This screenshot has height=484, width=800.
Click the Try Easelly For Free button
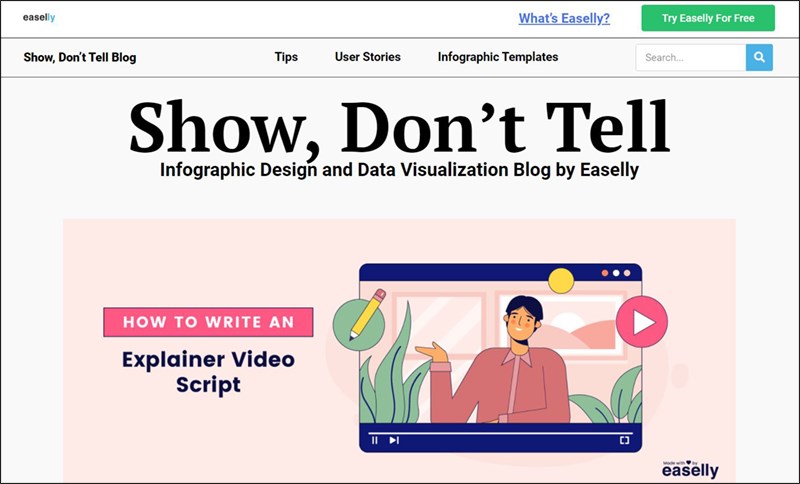tap(708, 18)
